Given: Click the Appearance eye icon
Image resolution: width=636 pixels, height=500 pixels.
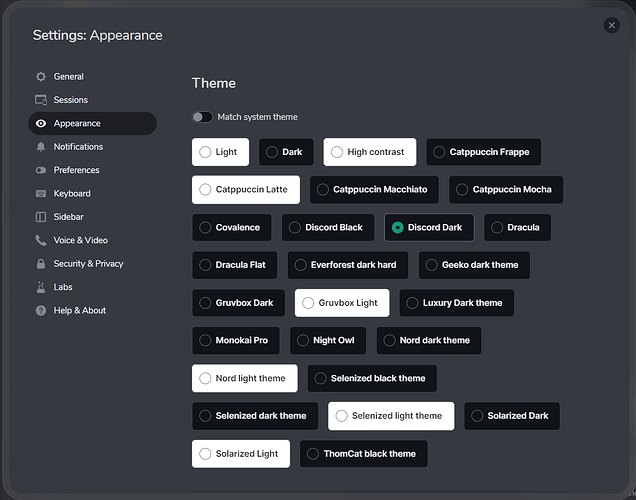Looking at the screenshot, I should [x=41, y=123].
